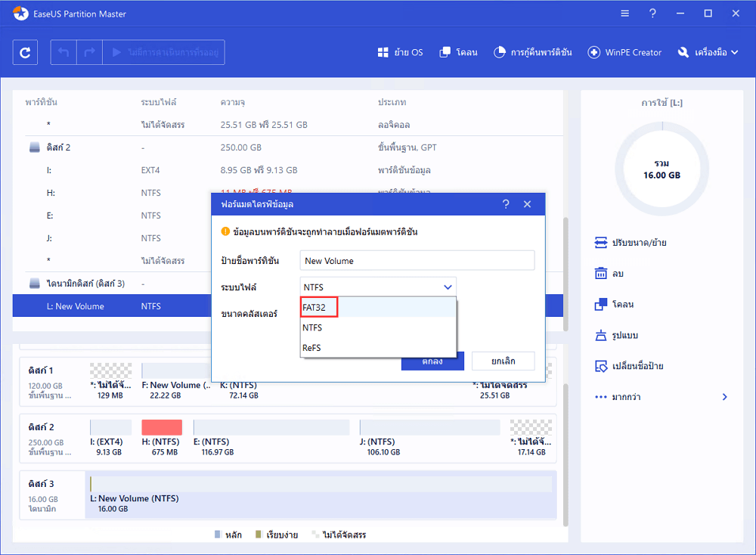The width and height of the screenshot is (756, 555).
Task: Select ดิสก์ 2 row in partition list
Action: click(287, 147)
